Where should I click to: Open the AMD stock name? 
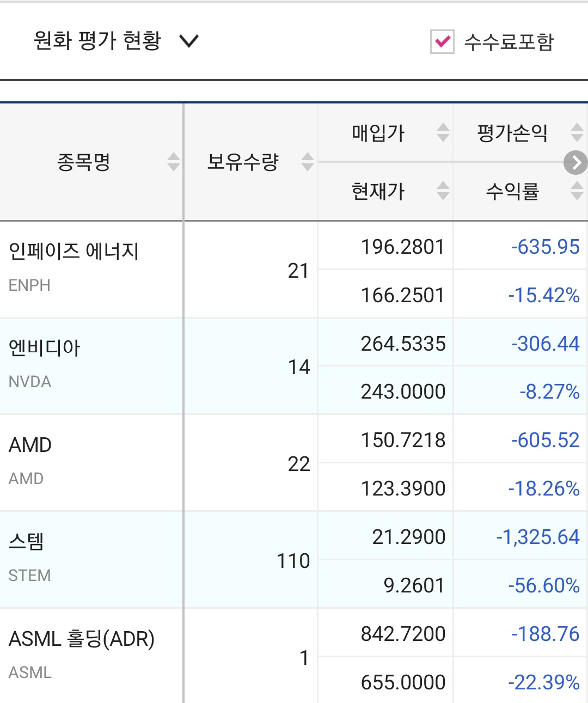30,445
